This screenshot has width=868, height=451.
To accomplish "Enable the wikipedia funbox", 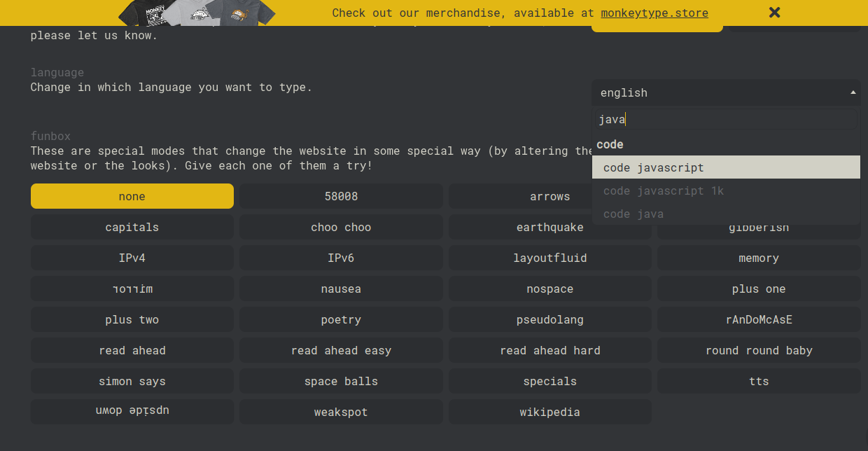I will (549, 412).
